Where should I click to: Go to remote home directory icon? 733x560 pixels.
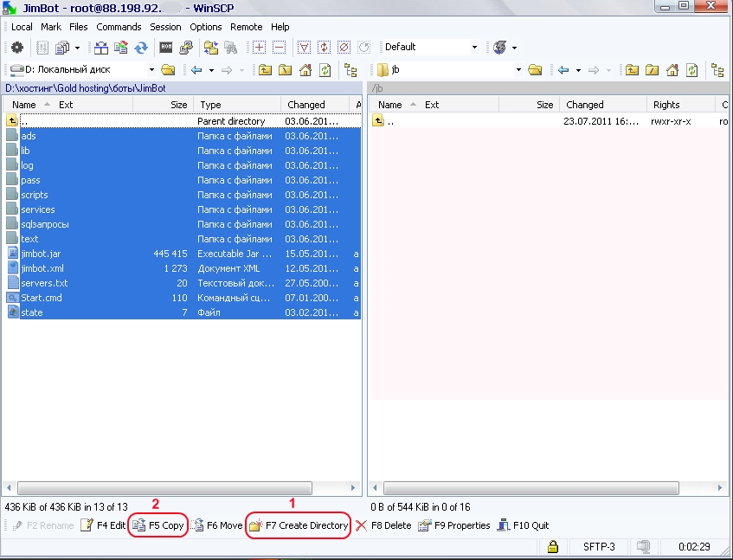coord(672,70)
